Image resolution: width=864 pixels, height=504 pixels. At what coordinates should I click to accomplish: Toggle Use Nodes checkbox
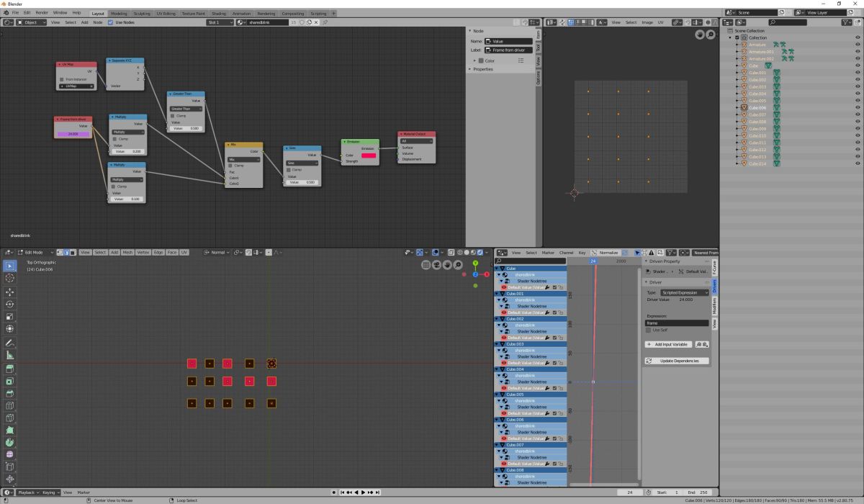(110, 22)
